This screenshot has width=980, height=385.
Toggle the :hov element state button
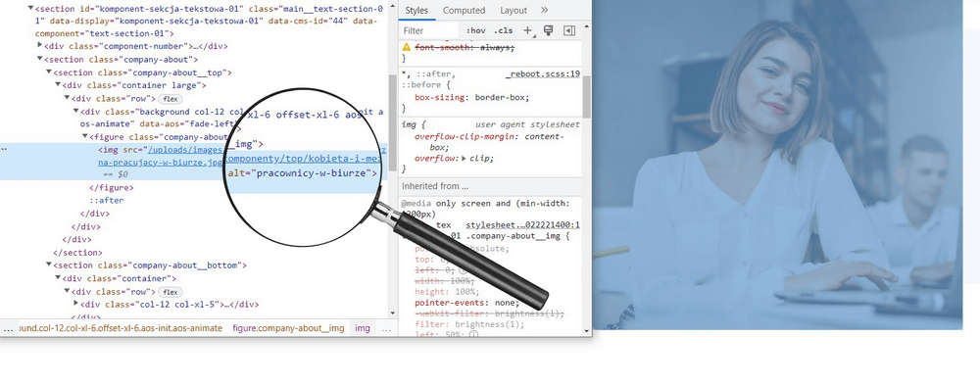pyautogui.click(x=475, y=30)
